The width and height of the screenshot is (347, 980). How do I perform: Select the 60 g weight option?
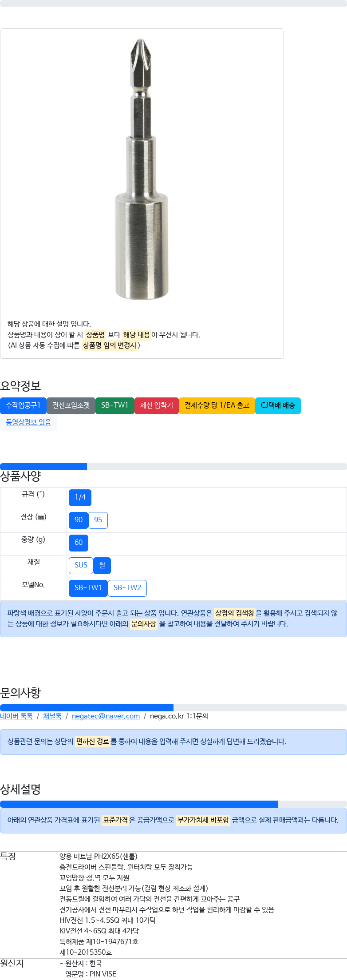pyautogui.click(x=79, y=543)
